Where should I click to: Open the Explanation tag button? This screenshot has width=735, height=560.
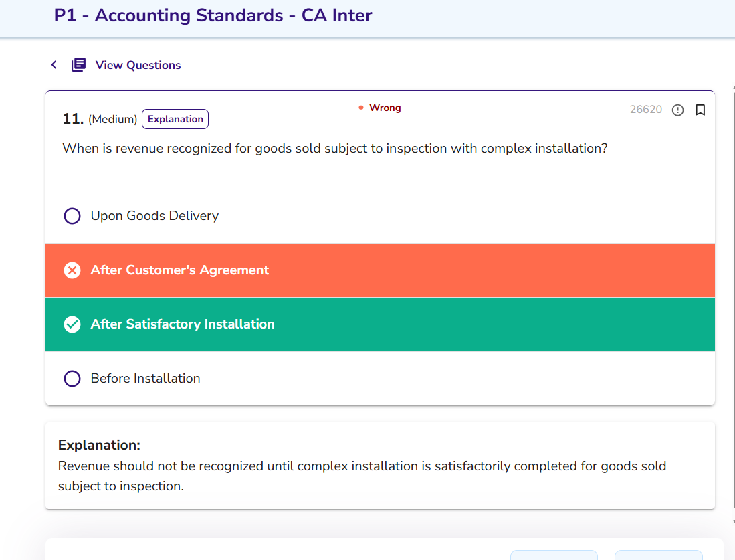pos(175,119)
